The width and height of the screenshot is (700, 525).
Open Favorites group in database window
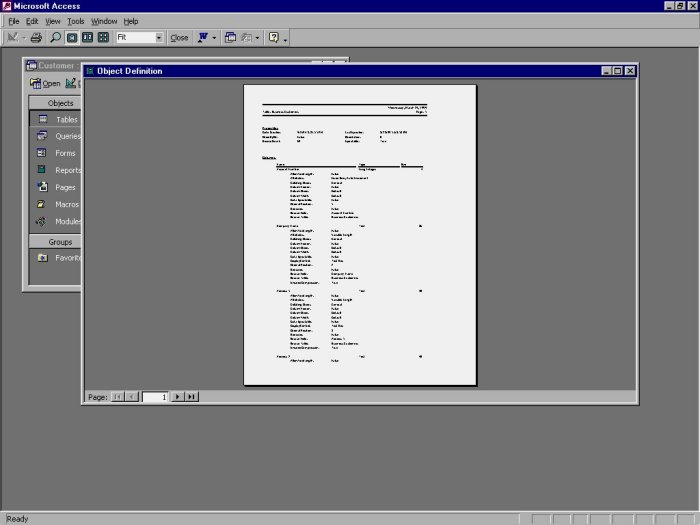pyautogui.click(x=66, y=257)
